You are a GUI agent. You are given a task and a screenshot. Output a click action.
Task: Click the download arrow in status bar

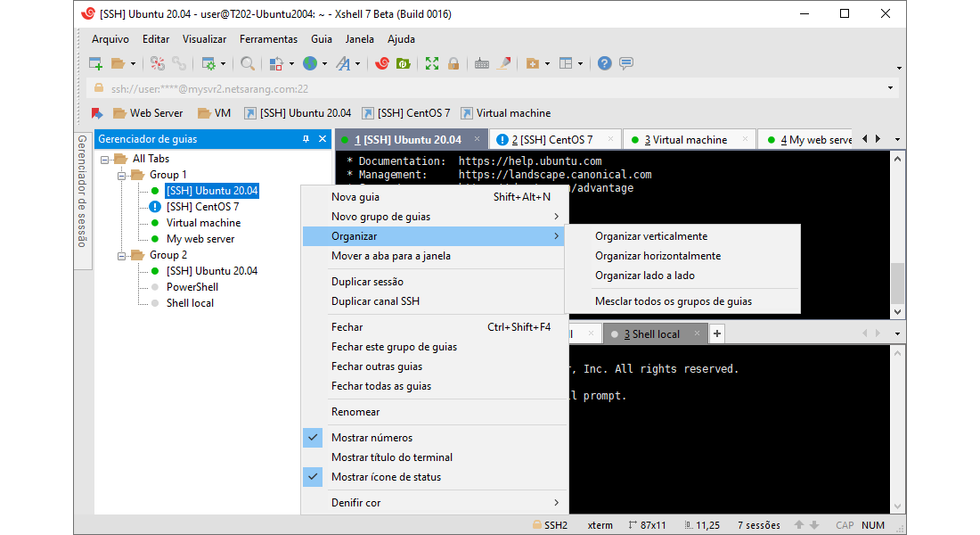[814, 525]
